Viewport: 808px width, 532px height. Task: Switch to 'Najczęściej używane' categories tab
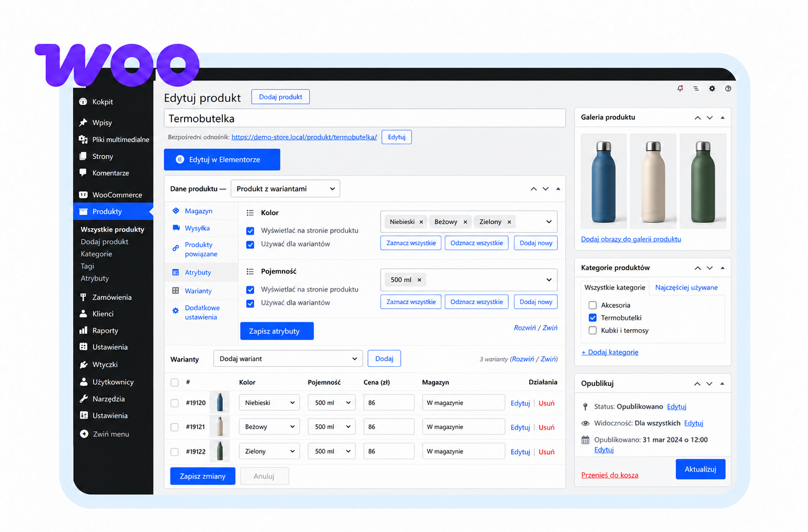pyautogui.click(x=686, y=287)
